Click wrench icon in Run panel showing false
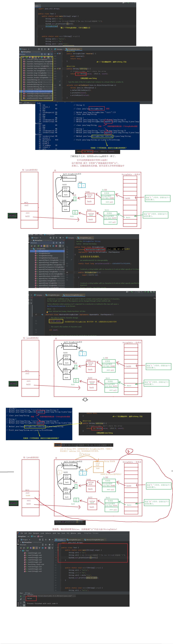The height and width of the screenshot is (644, 173). pos(21,599)
